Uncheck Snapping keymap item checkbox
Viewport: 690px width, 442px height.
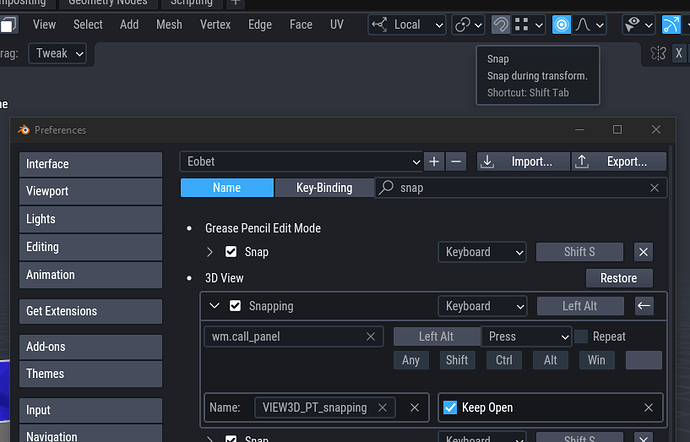pyautogui.click(x=235, y=306)
